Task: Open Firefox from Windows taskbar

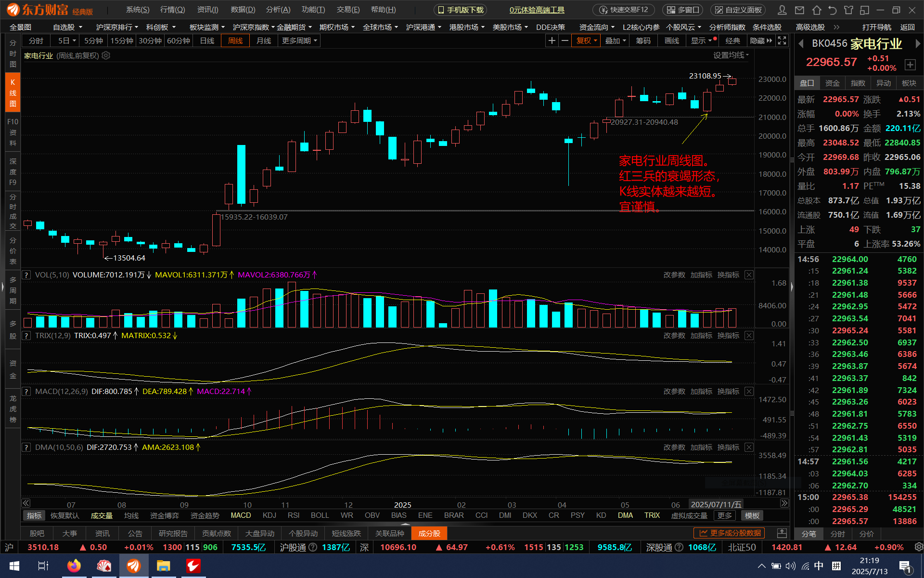Action: pyautogui.click(x=74, y=565)
